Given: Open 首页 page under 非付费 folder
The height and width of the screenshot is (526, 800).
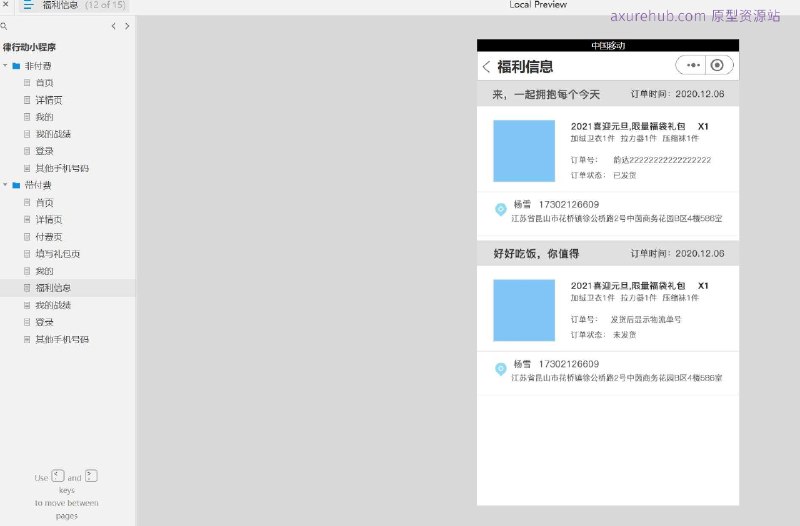Looking at the screenshot, I should point(44,83).
